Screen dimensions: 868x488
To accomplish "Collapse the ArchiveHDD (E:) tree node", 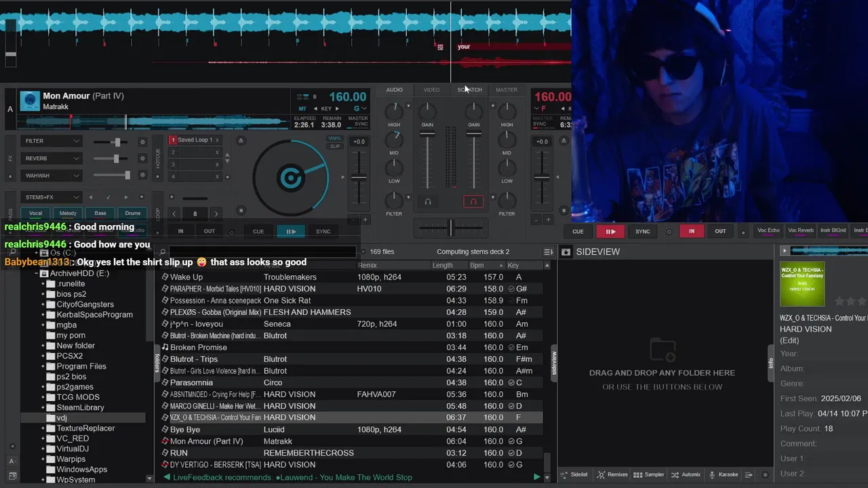I will (x=37, y=274).
